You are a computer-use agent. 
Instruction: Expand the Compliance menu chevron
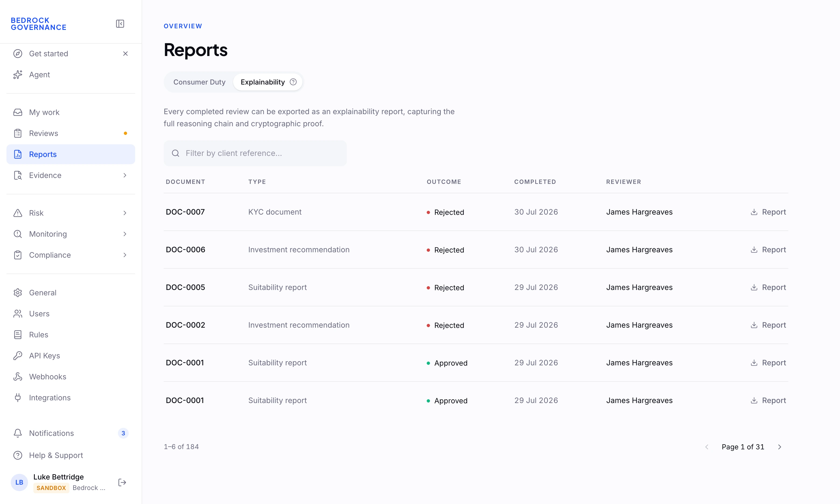coord(125,255)
